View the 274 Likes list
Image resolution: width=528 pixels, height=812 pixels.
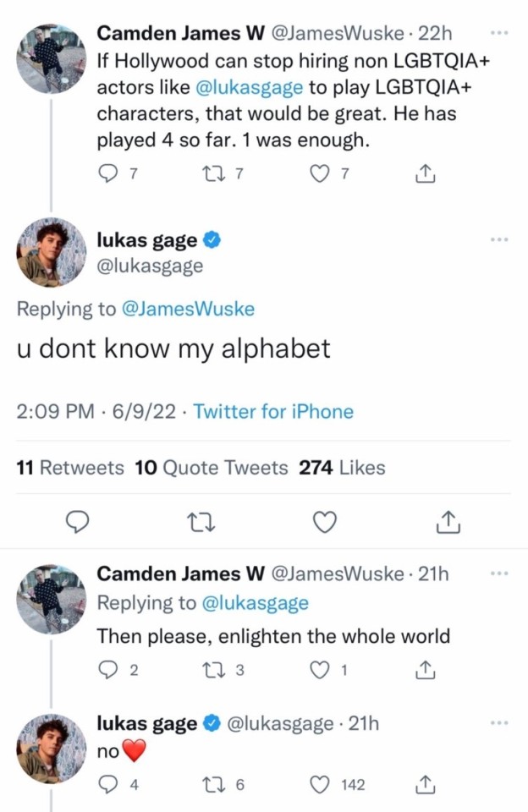pyautogui.click(x=342, y=468)
